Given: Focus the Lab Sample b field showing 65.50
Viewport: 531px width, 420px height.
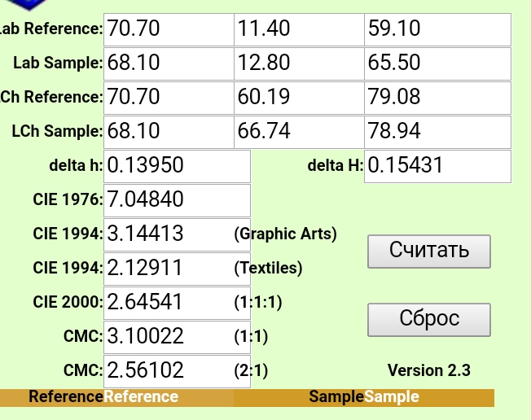Looking at the screenshot, I should [x=437, y=63].
